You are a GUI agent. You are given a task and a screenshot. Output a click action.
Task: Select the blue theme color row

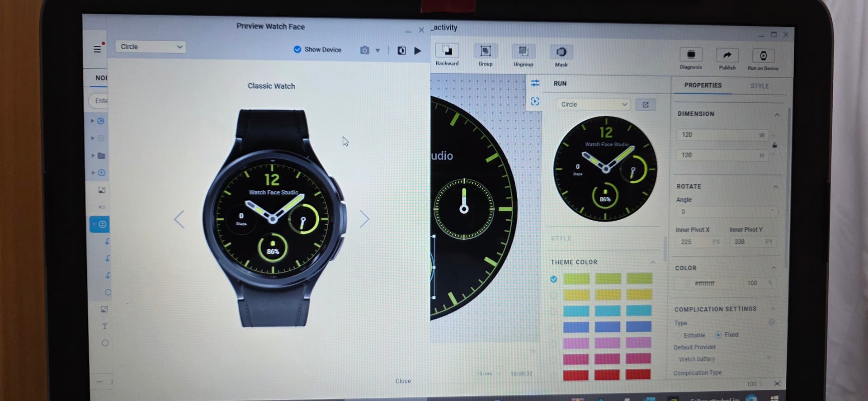tap(607, 326)
